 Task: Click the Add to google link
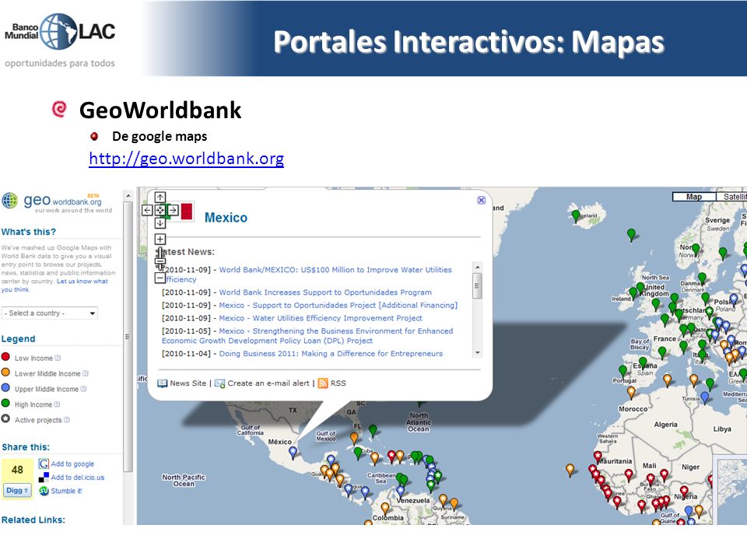[72, 464]
